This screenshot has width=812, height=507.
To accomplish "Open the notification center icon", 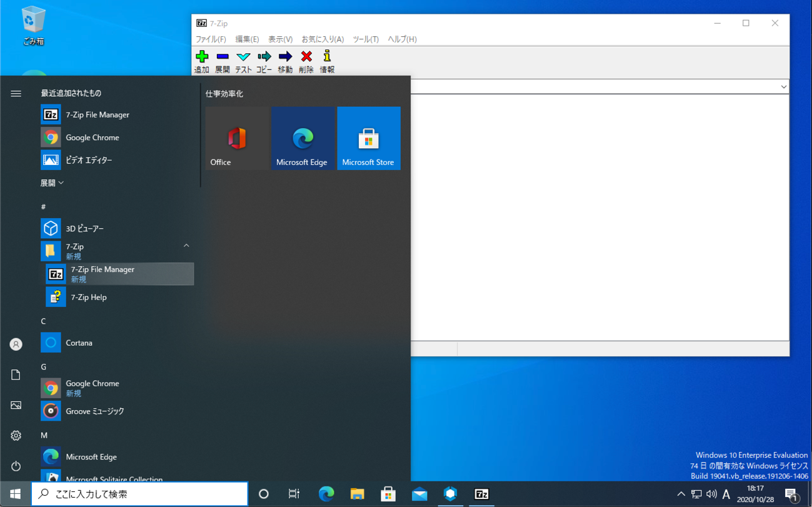I will click(x=791, y=494).
